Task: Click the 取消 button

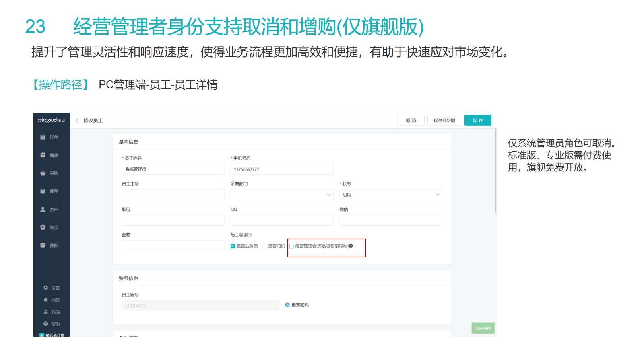Action: [411, 121]
